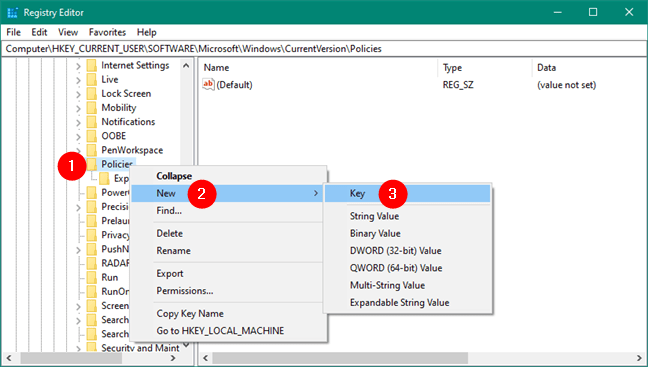Click the registry path address bar

[x=324, y=49]
